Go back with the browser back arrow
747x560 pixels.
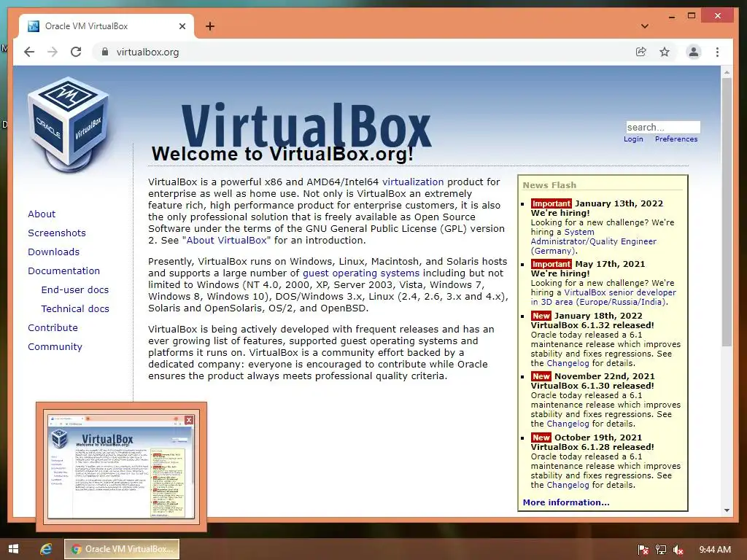[x=29, y=52]
